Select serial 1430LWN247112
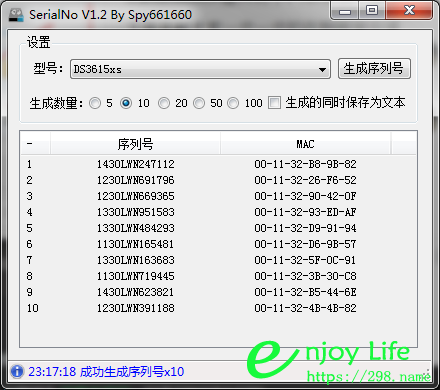The width and height of the screenshot is (440, 390). coord(136,164)
